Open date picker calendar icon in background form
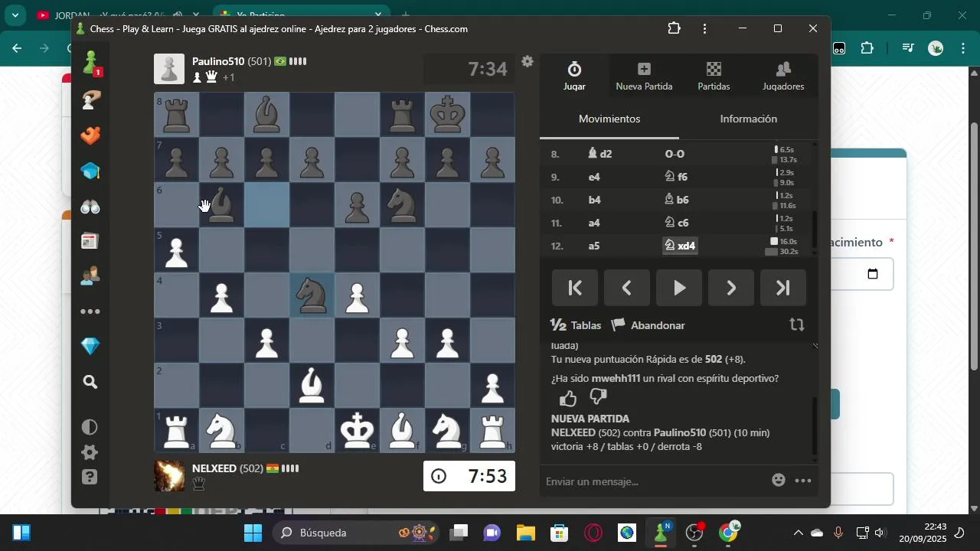 pos(872,274)
